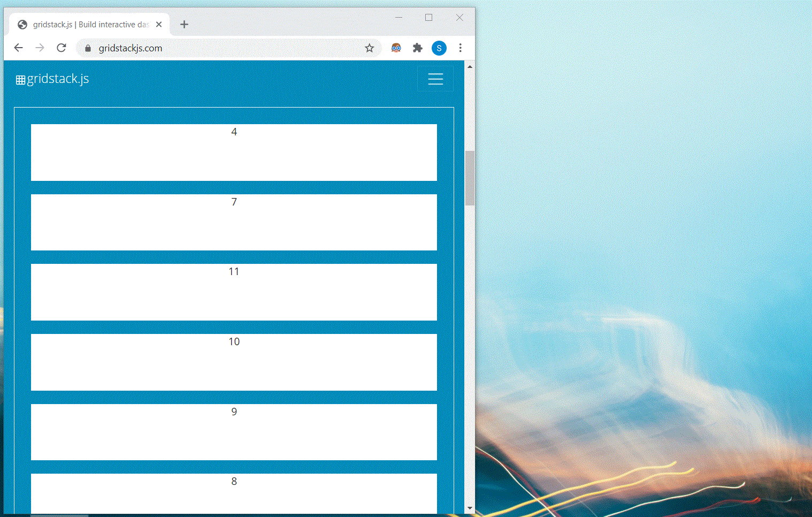Bookmark this page with the star
Screen dimensions: 812x517
(x=369, y=48)
